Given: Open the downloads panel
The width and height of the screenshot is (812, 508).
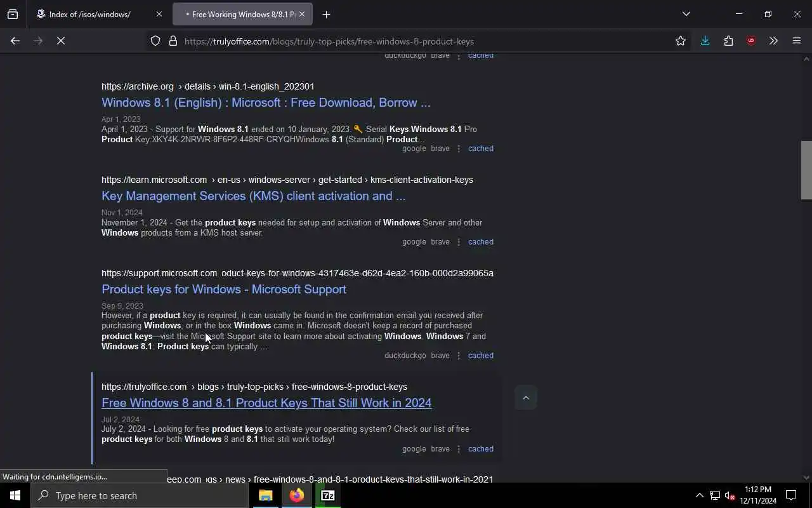Looking at the screenshot, I should 705,41.
